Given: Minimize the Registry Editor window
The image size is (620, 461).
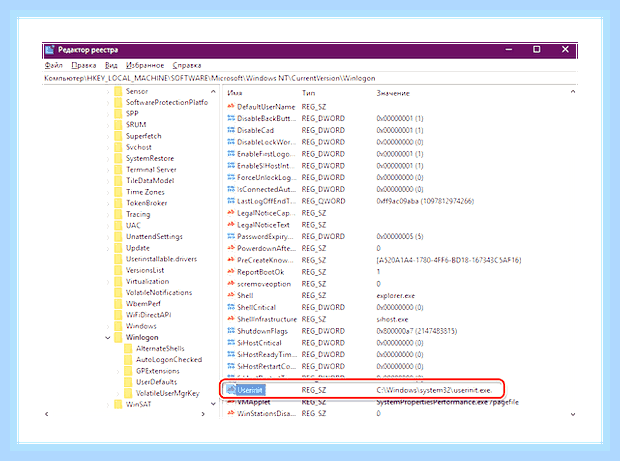Looking at the screenshot, I should point(509,49).
